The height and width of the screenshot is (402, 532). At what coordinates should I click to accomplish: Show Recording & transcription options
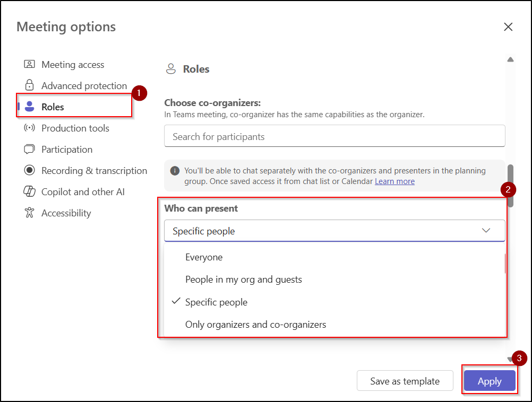(95, 171)
